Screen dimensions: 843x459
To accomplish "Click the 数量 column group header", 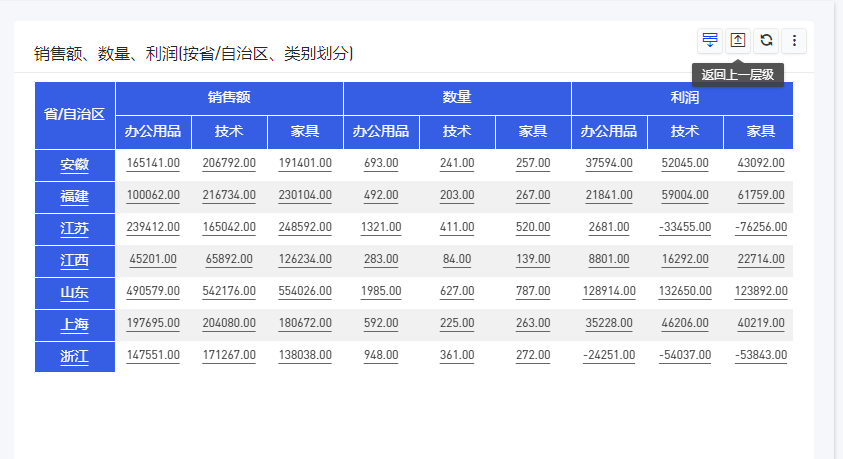I will pyautogui.click(x=457, y=98).
